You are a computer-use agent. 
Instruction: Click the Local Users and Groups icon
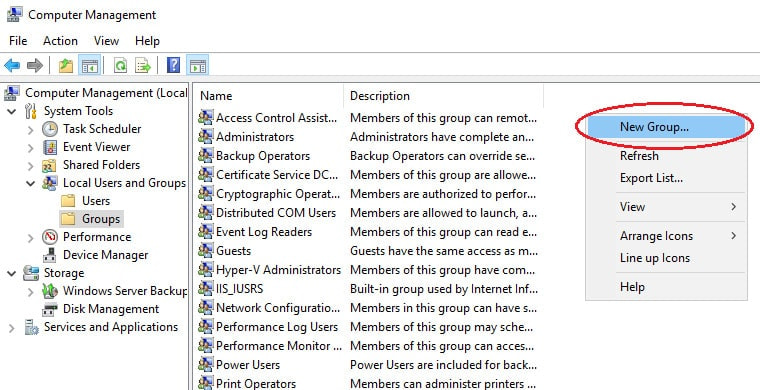49,183
